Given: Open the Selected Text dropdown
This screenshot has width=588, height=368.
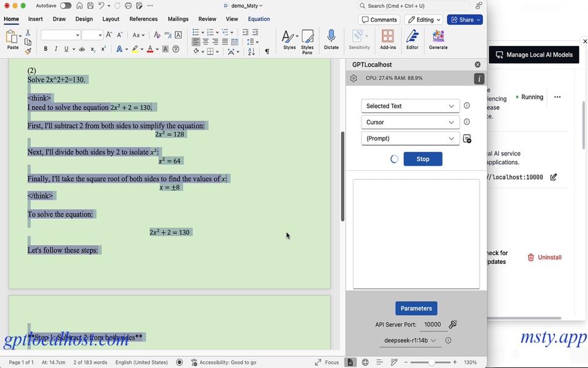Looking at the screenshot, I should [410, 106].
